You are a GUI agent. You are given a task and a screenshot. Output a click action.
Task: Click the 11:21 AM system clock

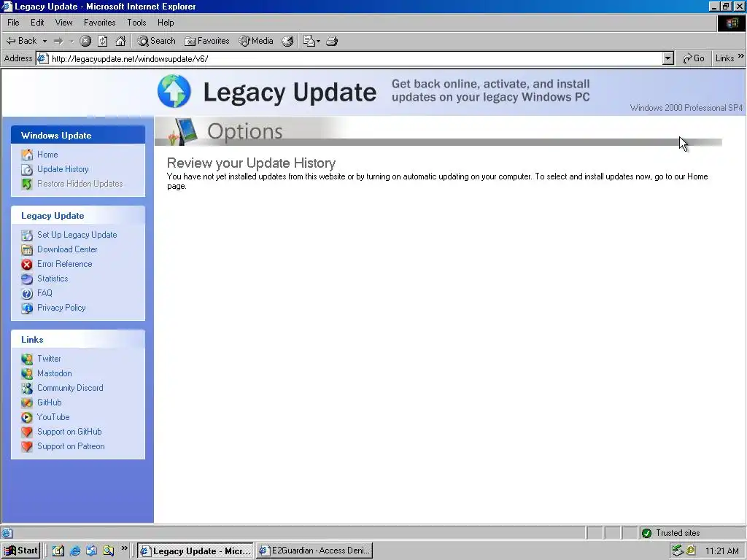(722, 551)
